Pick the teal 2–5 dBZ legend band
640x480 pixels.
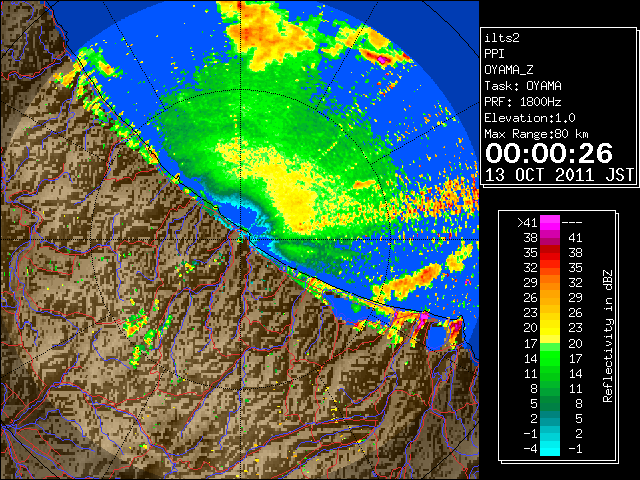coord(550,418)
